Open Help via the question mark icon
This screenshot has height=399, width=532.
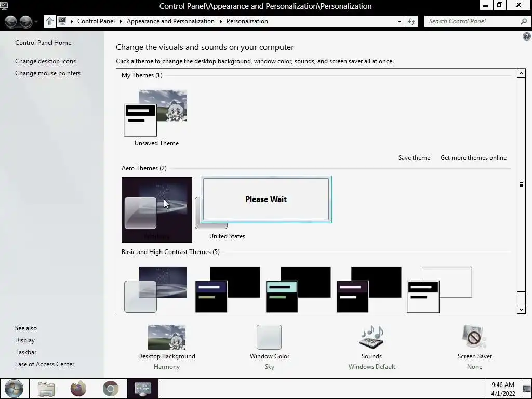tap(527, 36)
